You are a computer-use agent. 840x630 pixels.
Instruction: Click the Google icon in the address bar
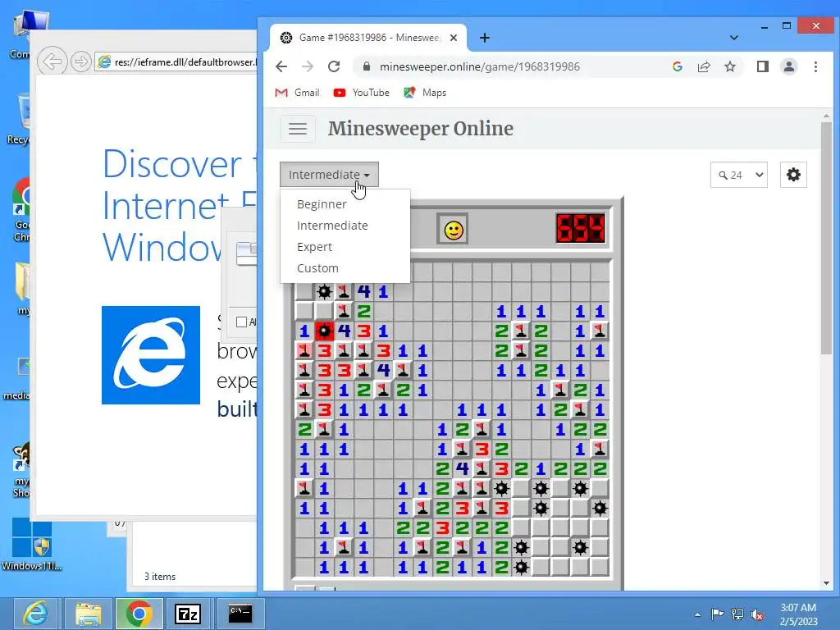click(677, 66)
